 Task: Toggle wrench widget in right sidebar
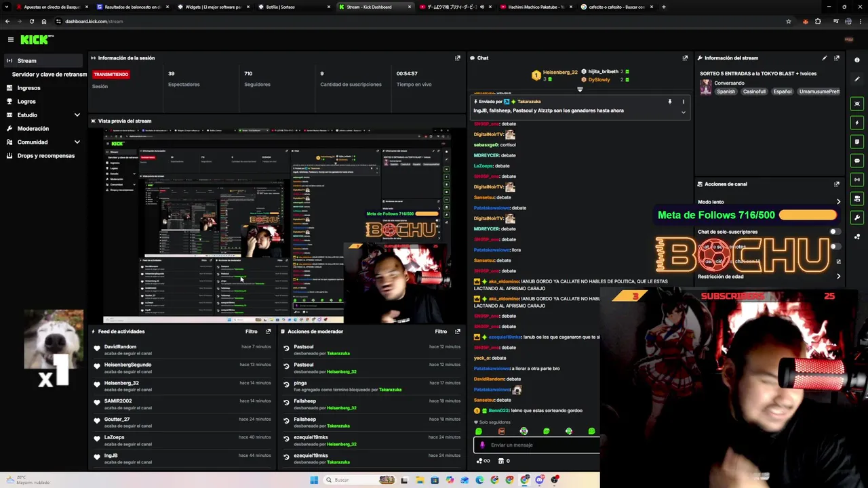(857, 218)
